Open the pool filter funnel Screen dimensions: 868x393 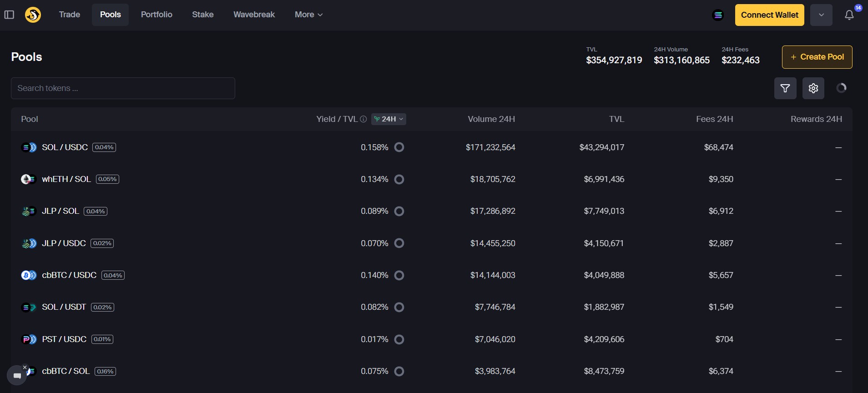[x=785, y=88]
